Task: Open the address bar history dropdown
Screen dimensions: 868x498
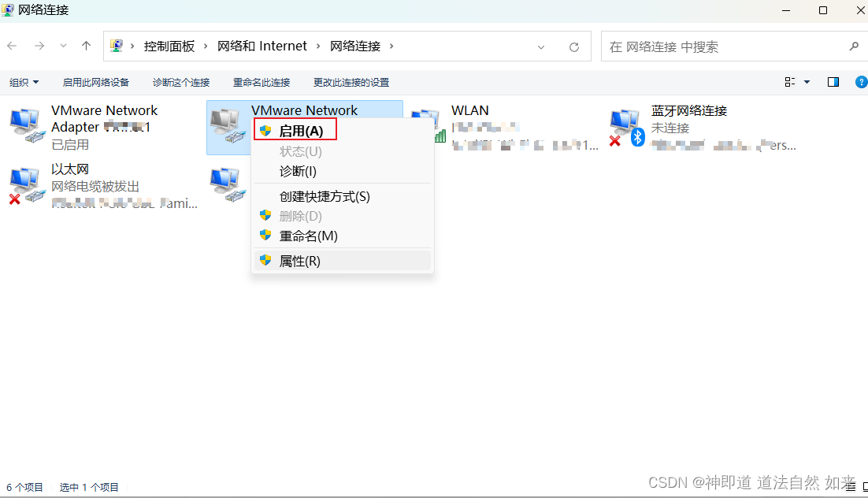Action: [x=541, y=47]
